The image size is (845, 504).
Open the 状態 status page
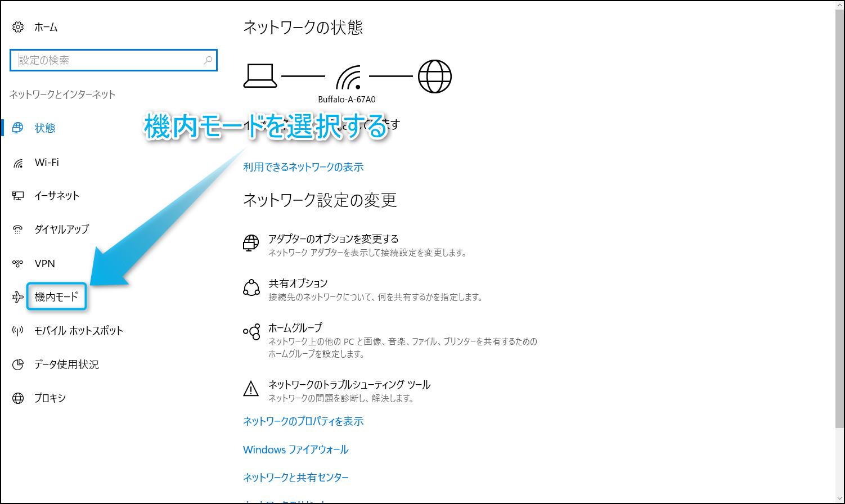(45, 128)
